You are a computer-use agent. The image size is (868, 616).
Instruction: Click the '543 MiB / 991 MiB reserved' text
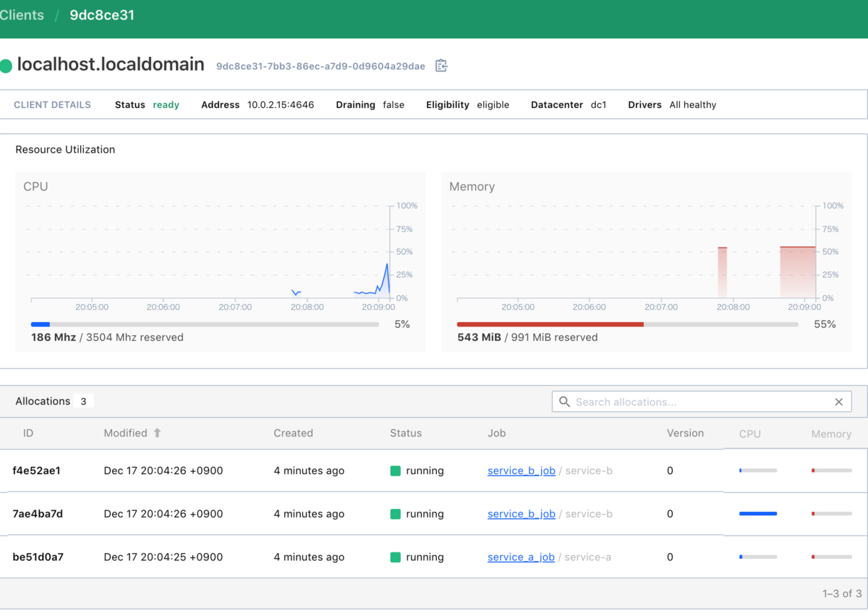(x=527, y=337)
